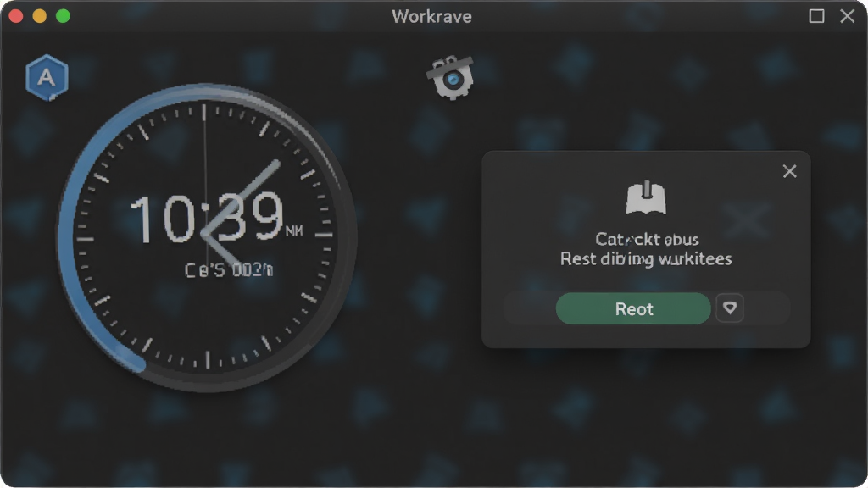Click the open book icon in popup
Screen dimensions: 868x488
click(x=646, y=198)
